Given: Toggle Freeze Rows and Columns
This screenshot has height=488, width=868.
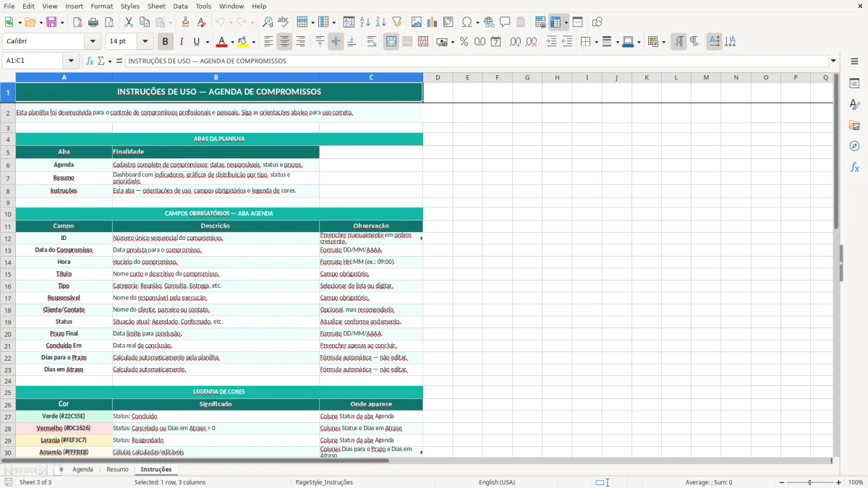Looking at the screenshot, I should click(556, 22).
